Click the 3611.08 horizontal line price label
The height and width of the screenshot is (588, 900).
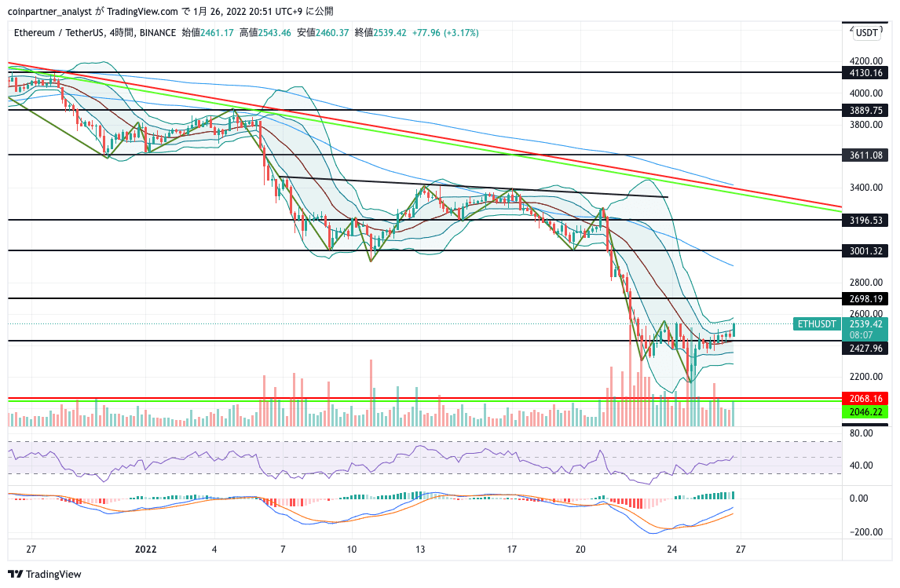865,155
